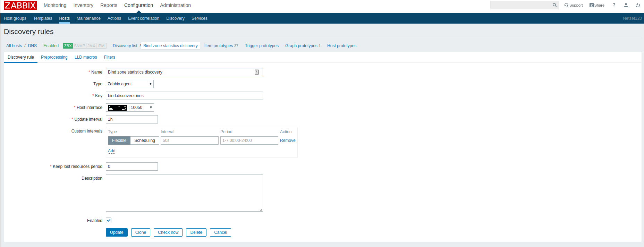Open the Support link

(x=573, y=5)
